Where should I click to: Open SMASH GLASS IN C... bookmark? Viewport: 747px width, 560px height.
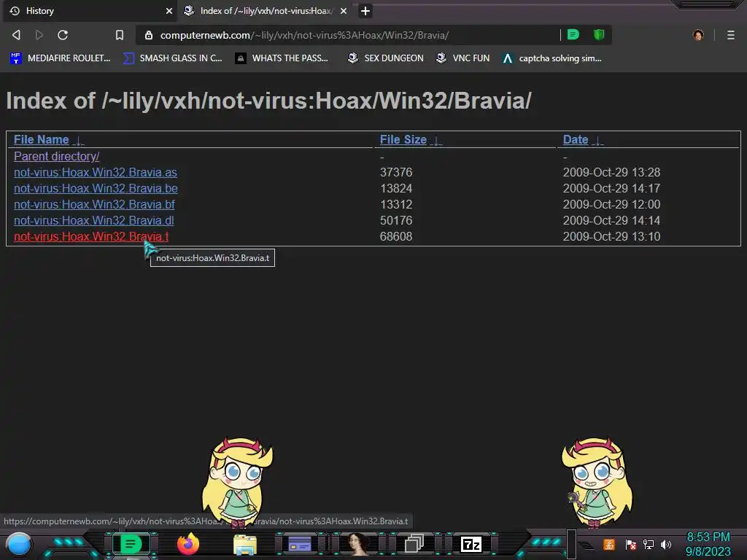tap(172, 58)
